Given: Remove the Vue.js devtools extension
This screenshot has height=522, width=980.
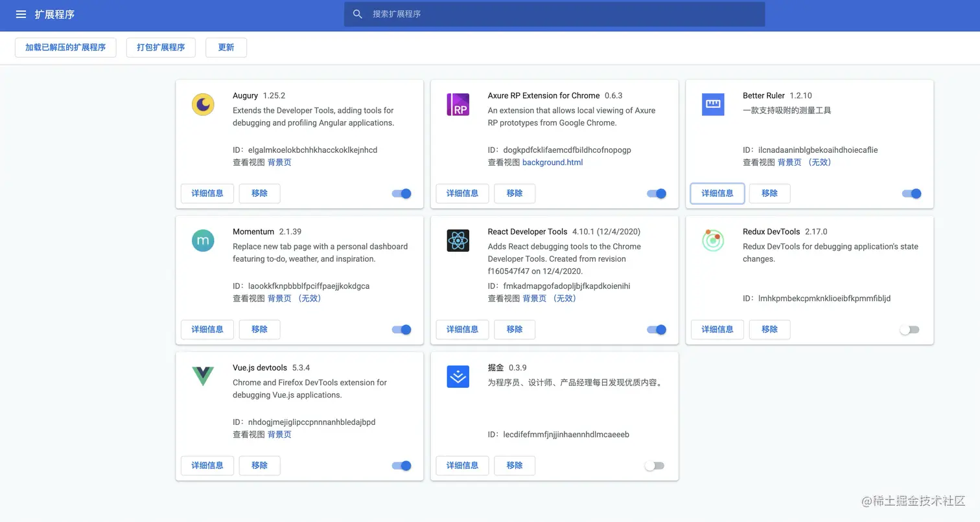Looking at the screenshot, I should pos(259,465).
